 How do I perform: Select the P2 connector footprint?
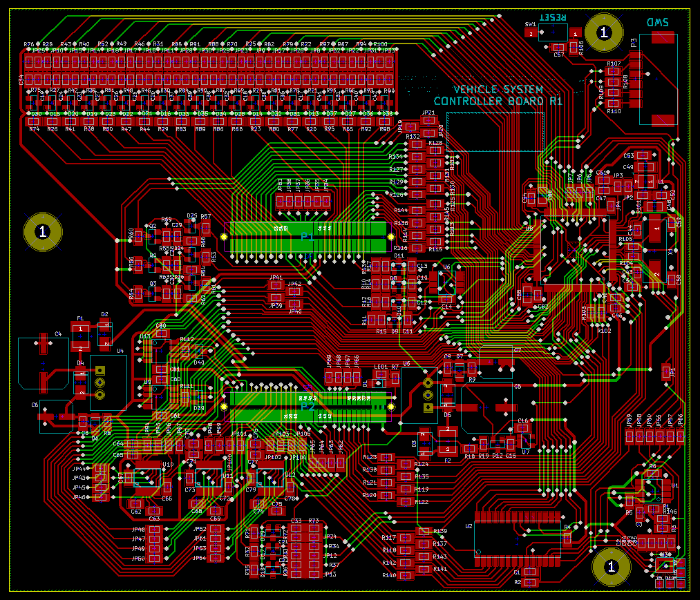(x=307, y=407)
